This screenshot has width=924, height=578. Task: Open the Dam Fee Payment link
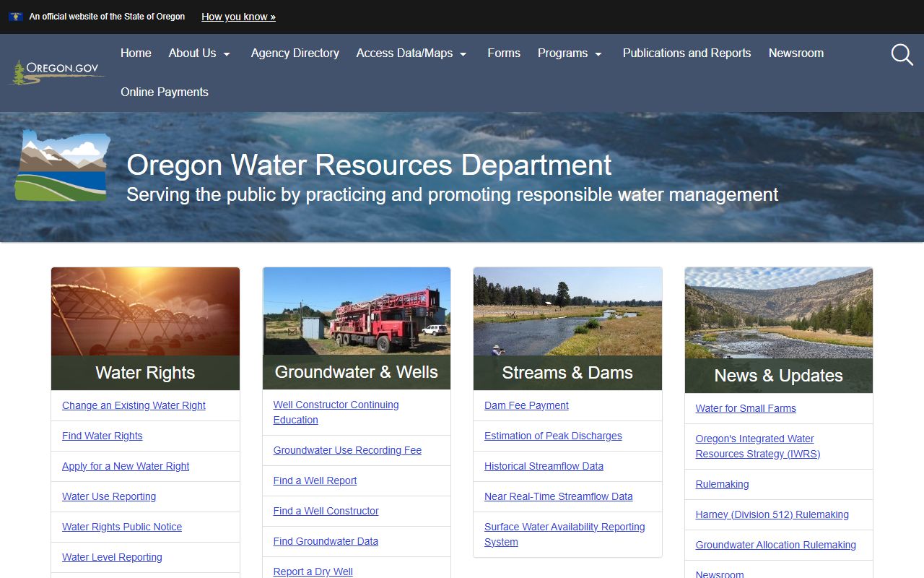click(x=526, y=405)
